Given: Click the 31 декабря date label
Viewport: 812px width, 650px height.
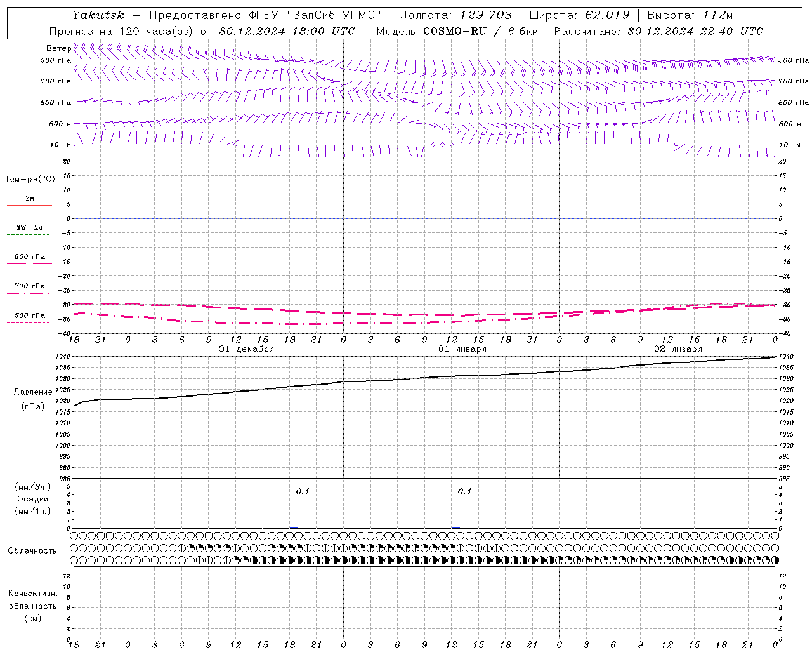Looking at the screenshot, I should click(247, 349).
